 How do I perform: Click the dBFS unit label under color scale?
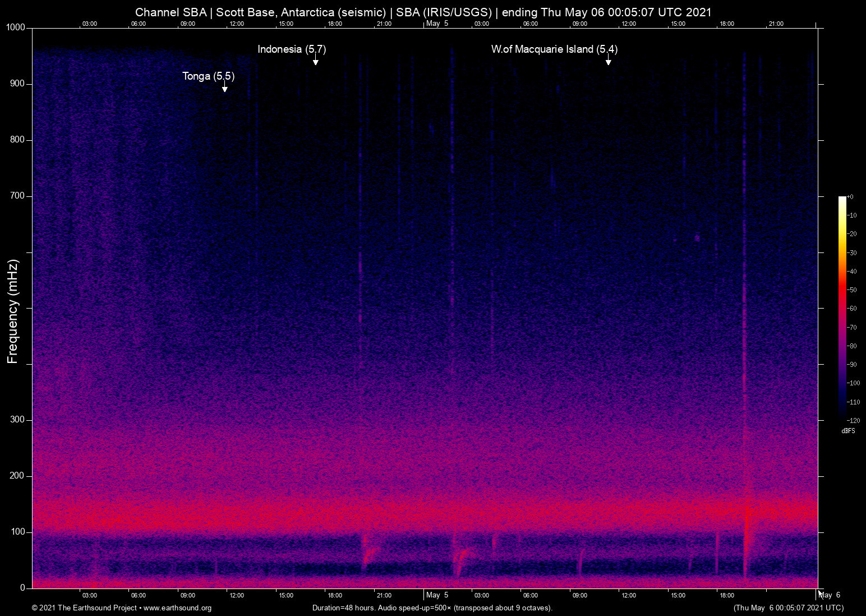coord(848,431)
